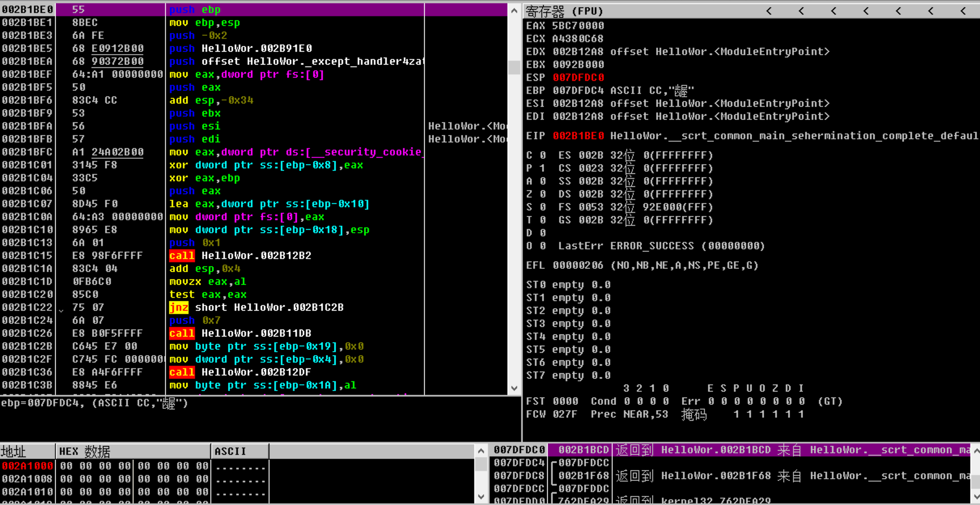Click the disassembly pane scroll-down arrow
Viewport: 980px width, 505px height.
514,388
